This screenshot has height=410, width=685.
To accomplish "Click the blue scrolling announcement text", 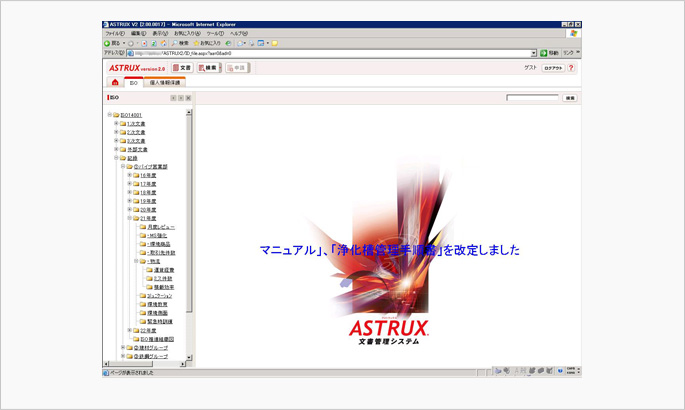I will (389, 250).
